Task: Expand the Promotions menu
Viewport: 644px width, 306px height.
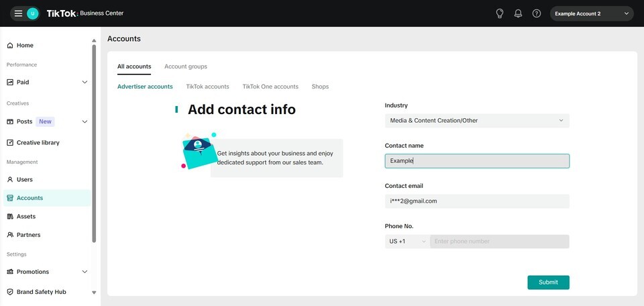Action: click(x=85, y=272)
